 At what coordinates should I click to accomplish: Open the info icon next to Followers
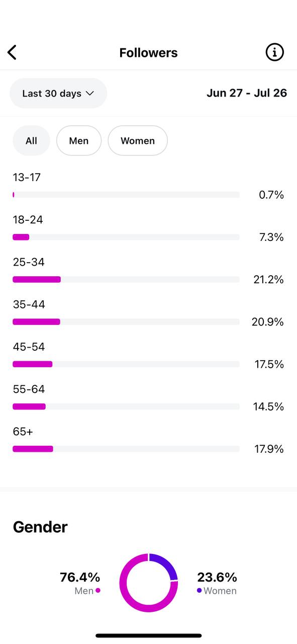click(x=274, y=52)
